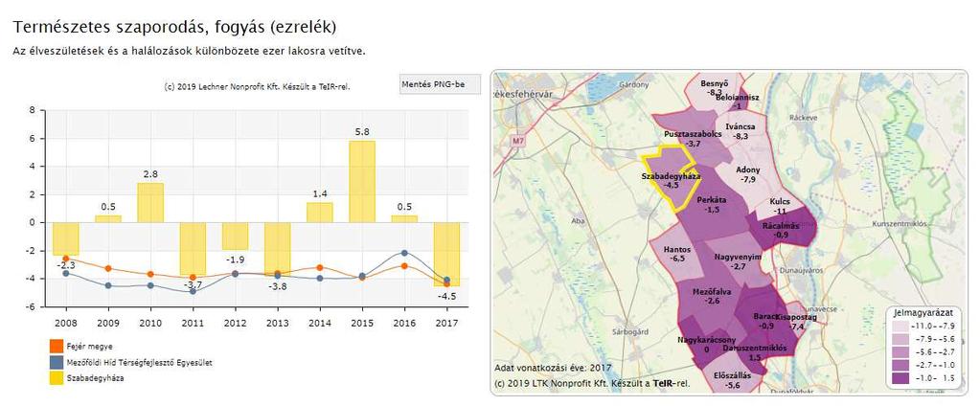Screen dimensions: 980x406
Task: Click the Jelmagyarázat legend heading
Action: [923, 314]
